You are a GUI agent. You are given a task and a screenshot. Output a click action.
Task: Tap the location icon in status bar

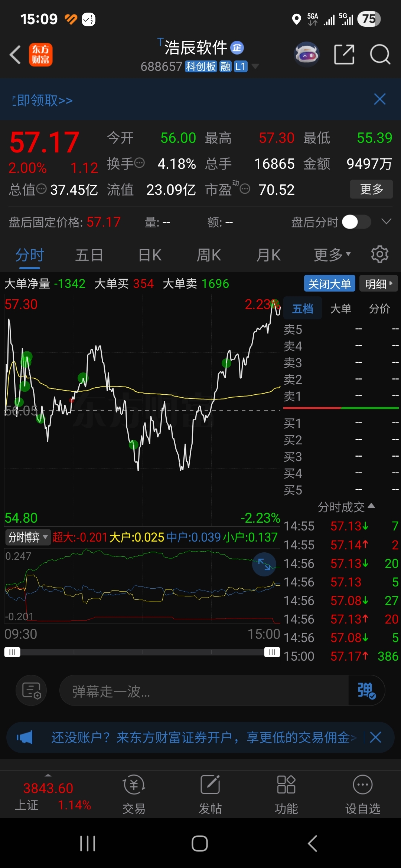296,19
